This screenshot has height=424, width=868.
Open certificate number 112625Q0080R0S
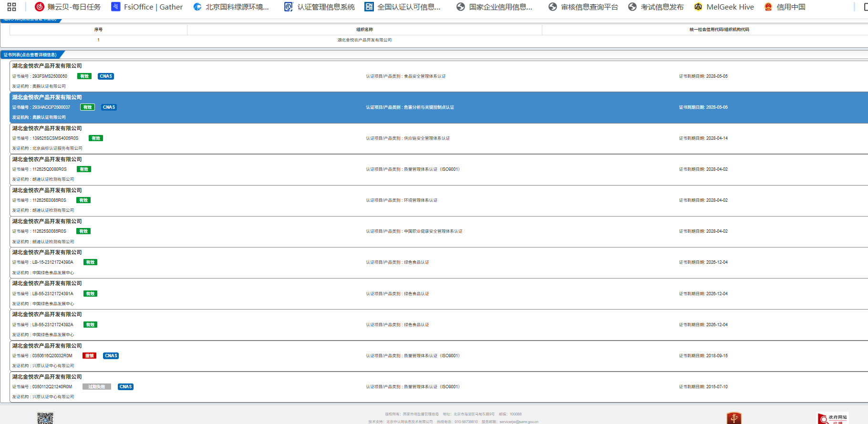pos(49,169)
